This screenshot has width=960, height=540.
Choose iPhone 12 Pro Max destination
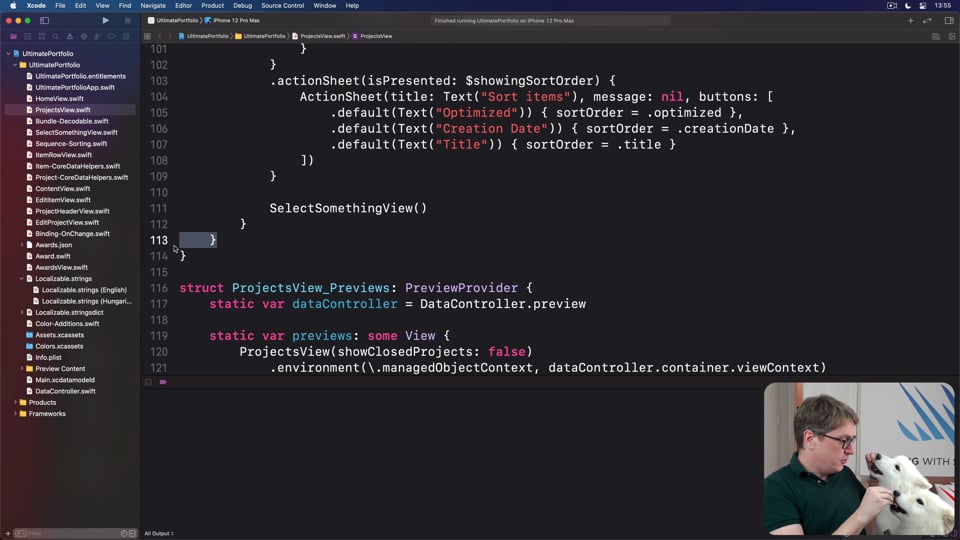point(233,20)
